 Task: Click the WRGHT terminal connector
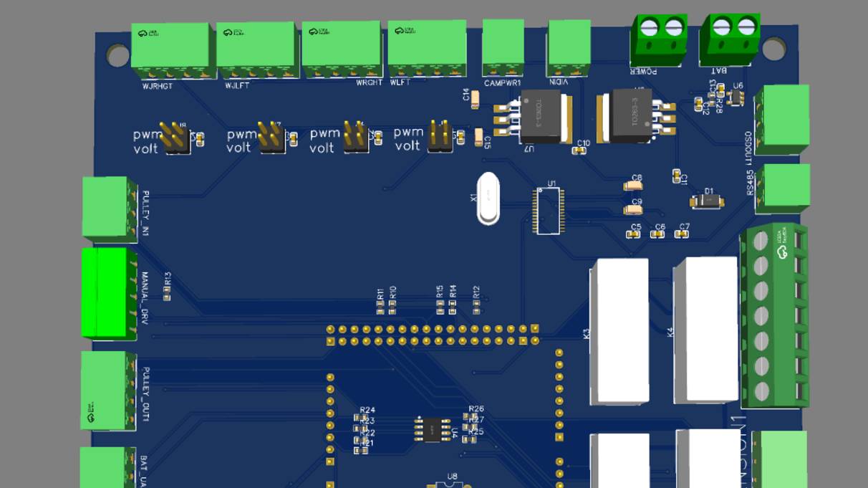tap(342, 49)
